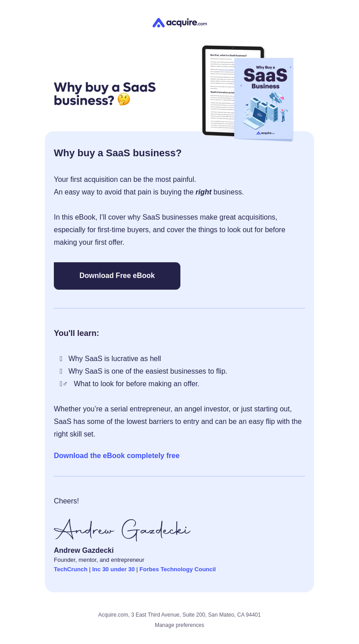359x644 pixels.
Task: Click the bold name Andrew Gazdecki
Action: [84, 550]
